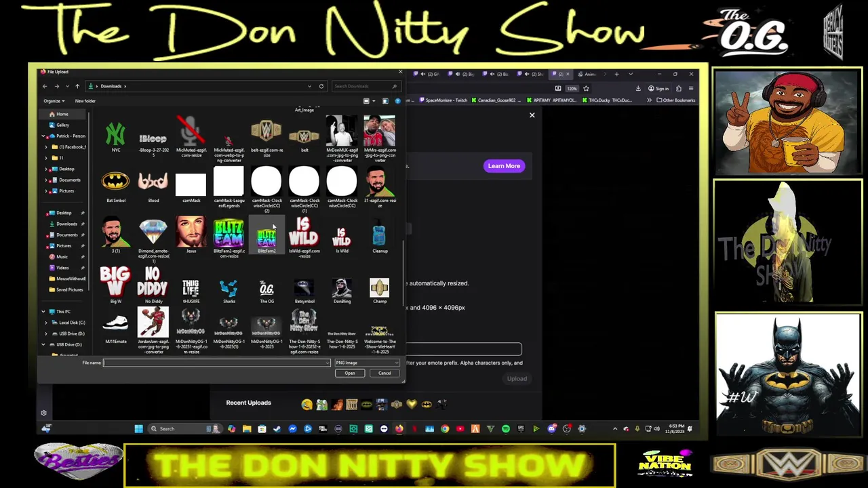868x488 pixels.
Task: Show hidden system tray icons chevron
Action: click(615, 428)
